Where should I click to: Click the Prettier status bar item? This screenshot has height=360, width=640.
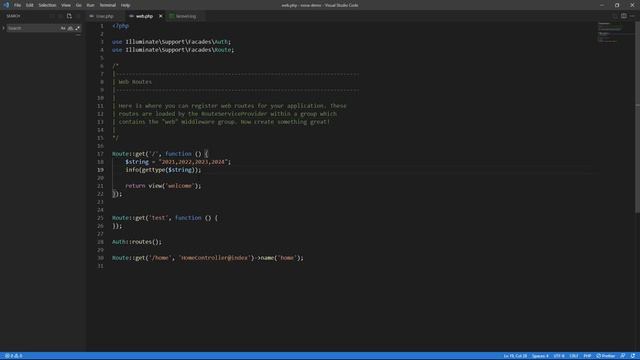click(x=606, y=356)
